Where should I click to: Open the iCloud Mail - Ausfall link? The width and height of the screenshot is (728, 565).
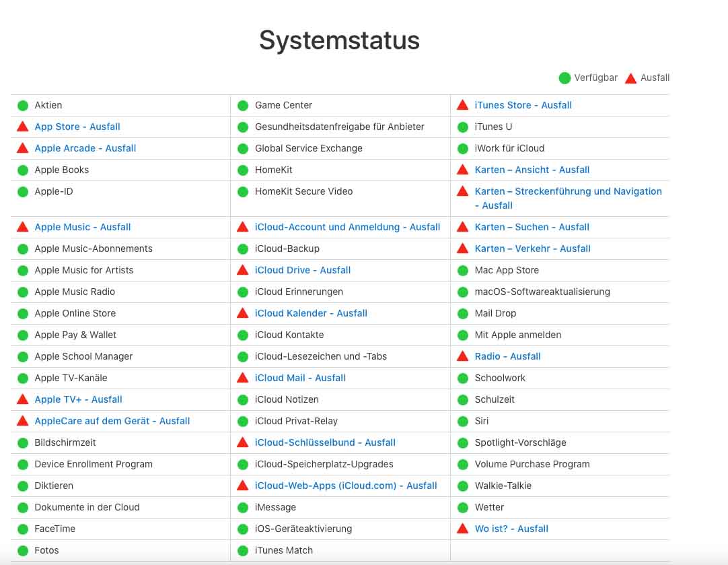[x=300, y=378]
